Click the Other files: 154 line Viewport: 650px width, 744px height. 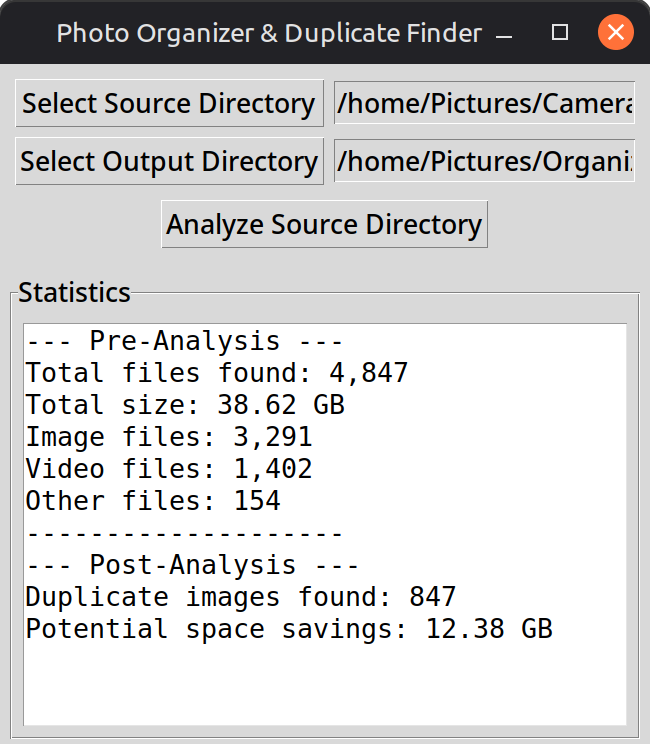[x=153, y=501]
